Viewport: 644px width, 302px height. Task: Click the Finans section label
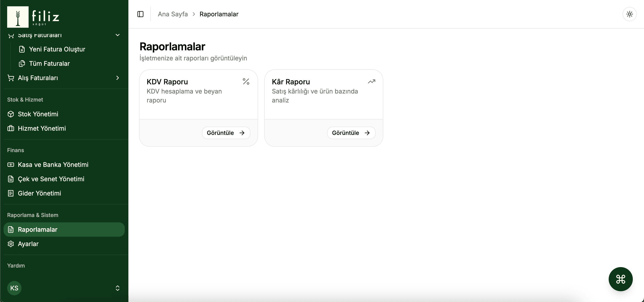[x=15, y=150]
